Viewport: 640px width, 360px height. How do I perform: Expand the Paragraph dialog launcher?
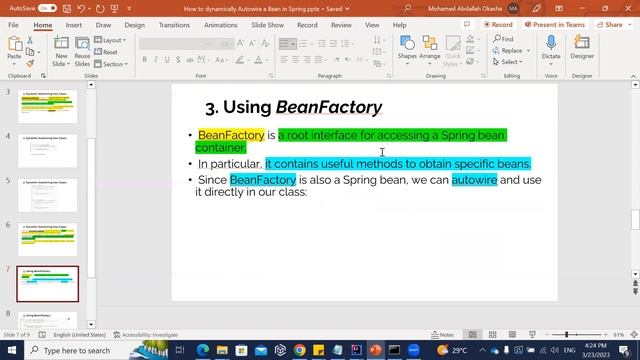tap(389, 76)
